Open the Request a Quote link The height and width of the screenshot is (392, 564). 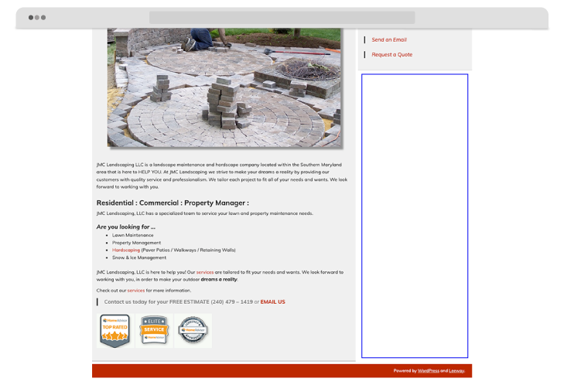pos(391,55)
